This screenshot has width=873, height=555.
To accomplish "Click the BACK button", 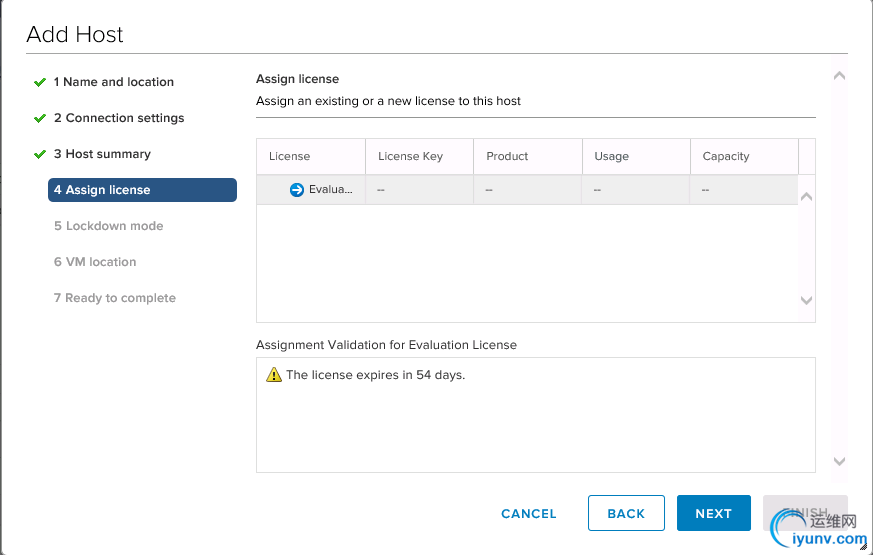I will click(626, 513).
